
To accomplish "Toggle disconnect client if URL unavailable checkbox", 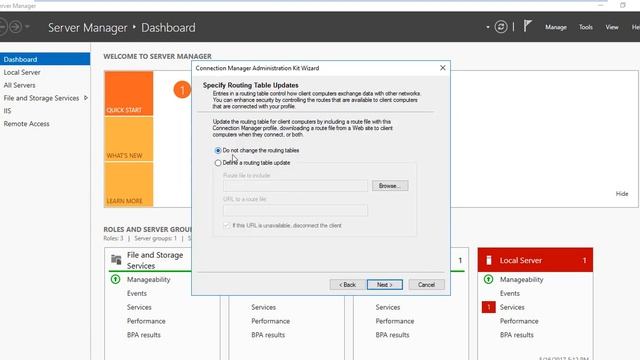I will pos(227,225).
